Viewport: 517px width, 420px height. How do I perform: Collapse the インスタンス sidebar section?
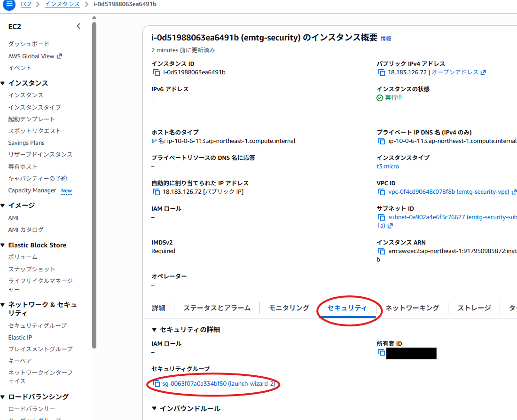point(3,83)
